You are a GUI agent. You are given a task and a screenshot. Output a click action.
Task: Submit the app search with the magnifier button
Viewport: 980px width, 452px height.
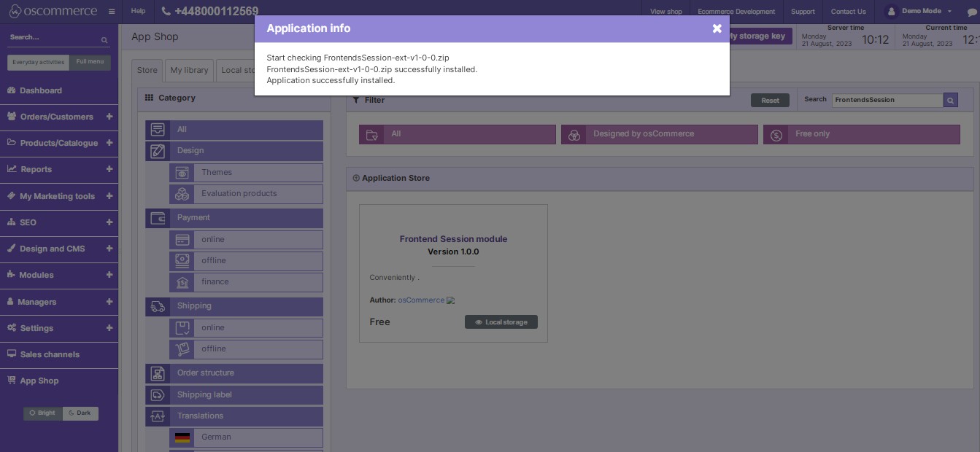click(x=950, y=100)
